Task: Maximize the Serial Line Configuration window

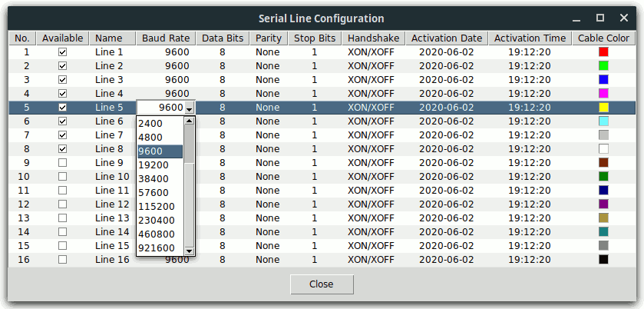Action: coord(600,18)
